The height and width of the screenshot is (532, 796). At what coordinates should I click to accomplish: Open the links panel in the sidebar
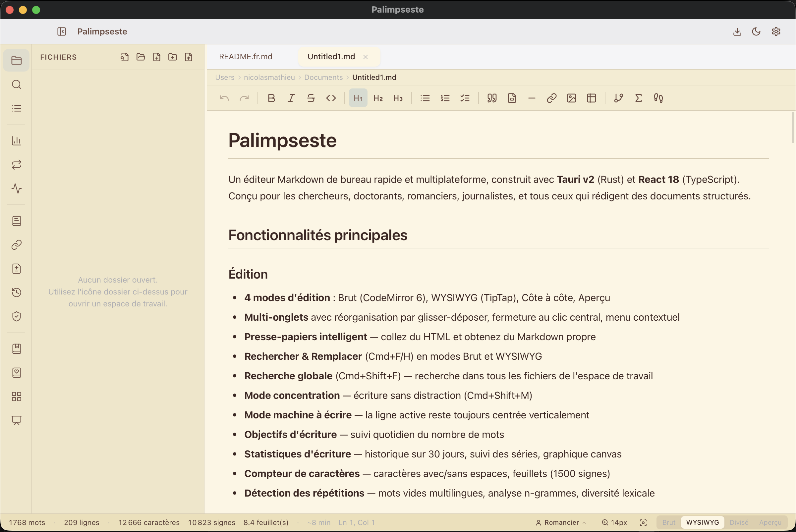click(16, 244)
